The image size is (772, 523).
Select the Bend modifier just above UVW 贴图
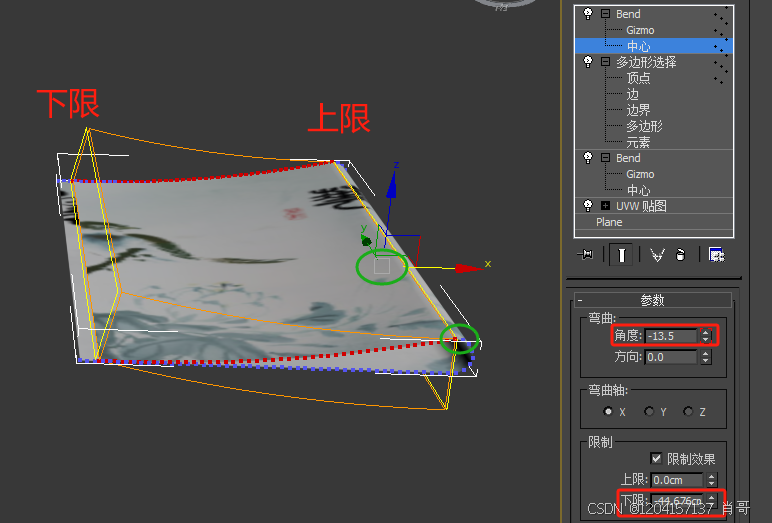[x=628, y=158]
